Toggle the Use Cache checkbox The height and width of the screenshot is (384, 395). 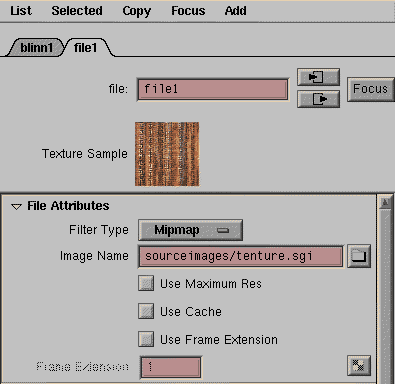point(146,311)
